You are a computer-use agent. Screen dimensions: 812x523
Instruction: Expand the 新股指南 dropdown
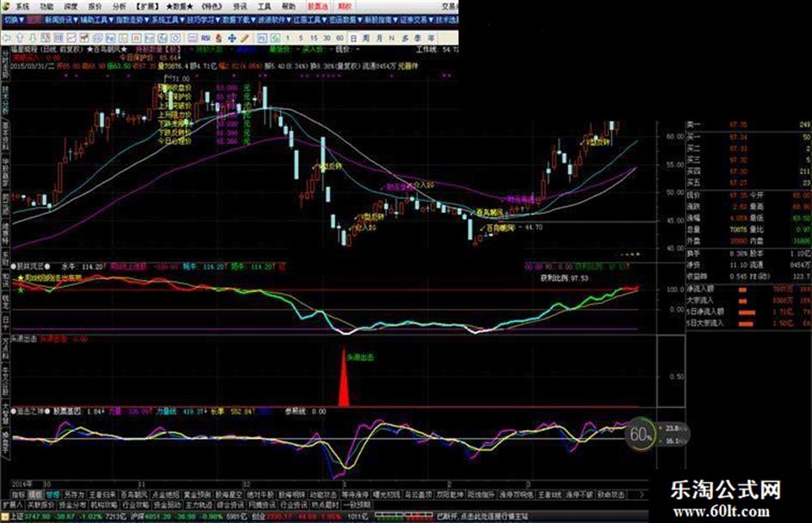pyautogui.click(x=382, y=20)
